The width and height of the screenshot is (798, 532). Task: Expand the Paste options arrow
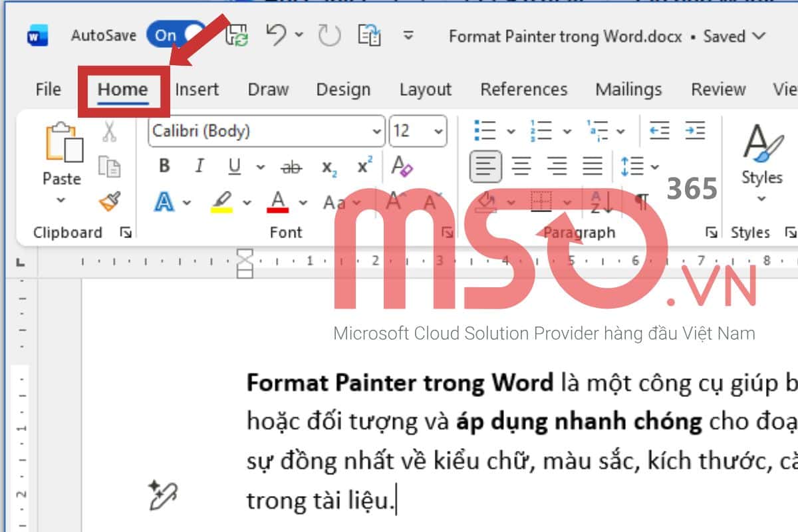coord(61,200)
